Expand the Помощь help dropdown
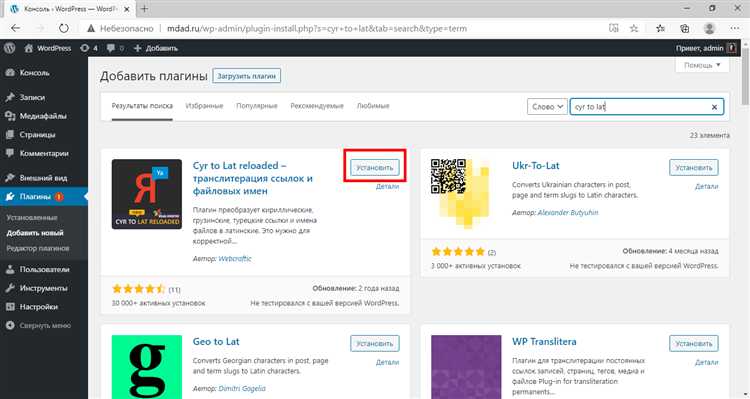Viewport: 750px width, 399px height. (702, 65)
